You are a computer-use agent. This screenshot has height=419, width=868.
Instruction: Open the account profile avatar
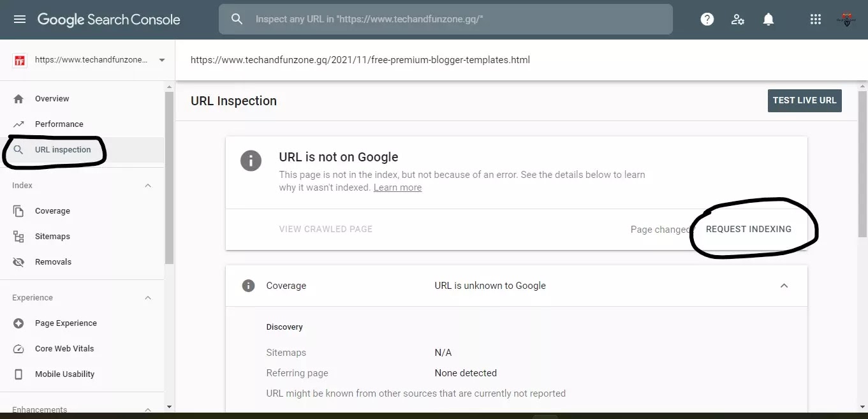click(848, 19)
